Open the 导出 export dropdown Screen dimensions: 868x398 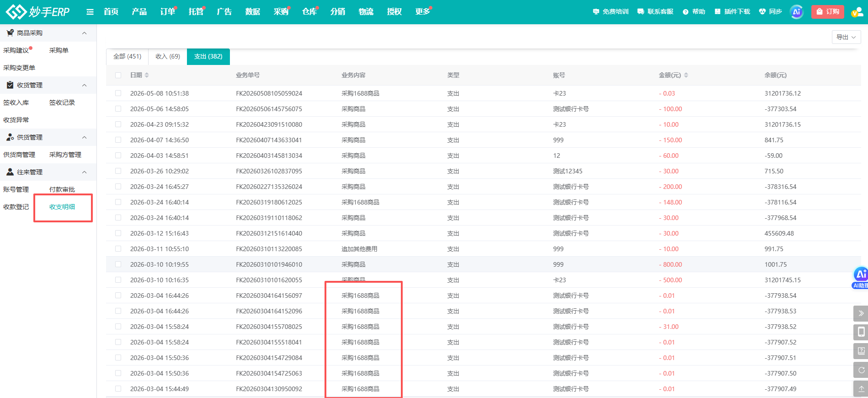click(x=846, y=37)
